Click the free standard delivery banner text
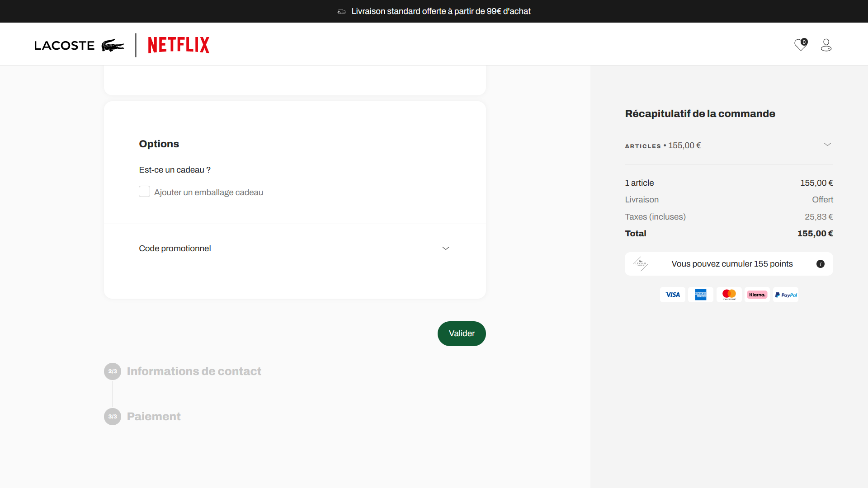The height and width of the screenshot is (488, 868). point(441,11)
